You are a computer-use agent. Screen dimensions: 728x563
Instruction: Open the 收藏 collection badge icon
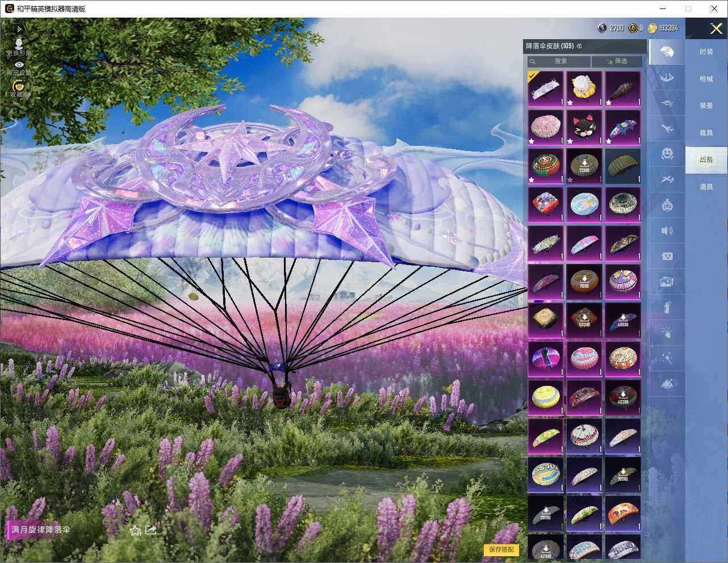point(19,89)
